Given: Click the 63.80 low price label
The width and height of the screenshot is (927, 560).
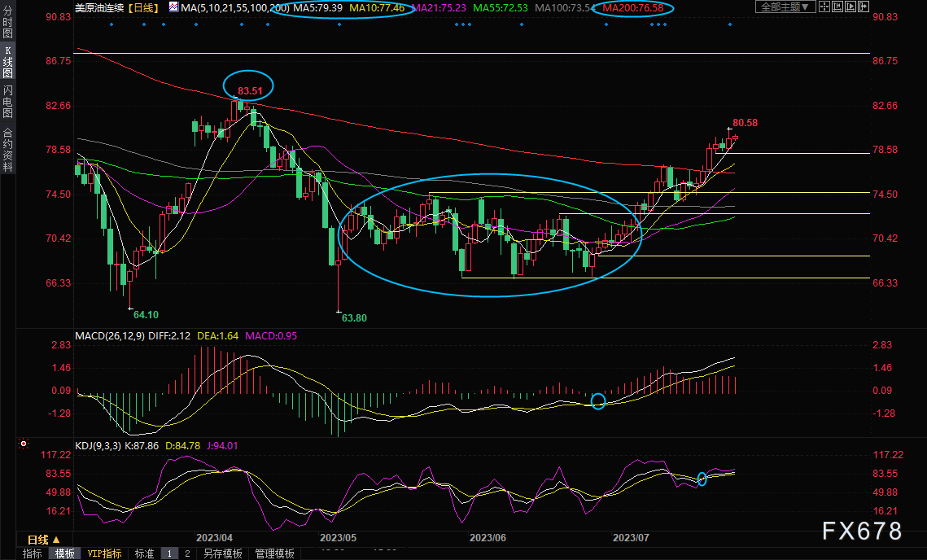Looking at the screenshot, I should (354, 317).
